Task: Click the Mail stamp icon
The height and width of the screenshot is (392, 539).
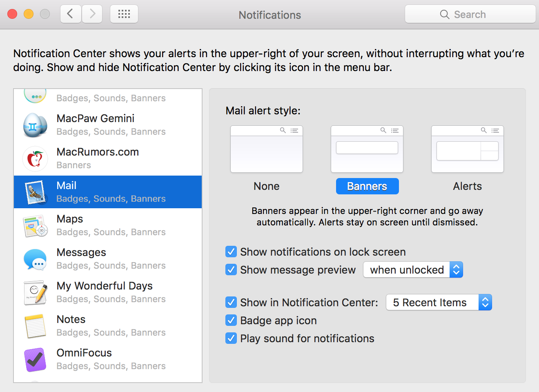Action: point(36,192)
